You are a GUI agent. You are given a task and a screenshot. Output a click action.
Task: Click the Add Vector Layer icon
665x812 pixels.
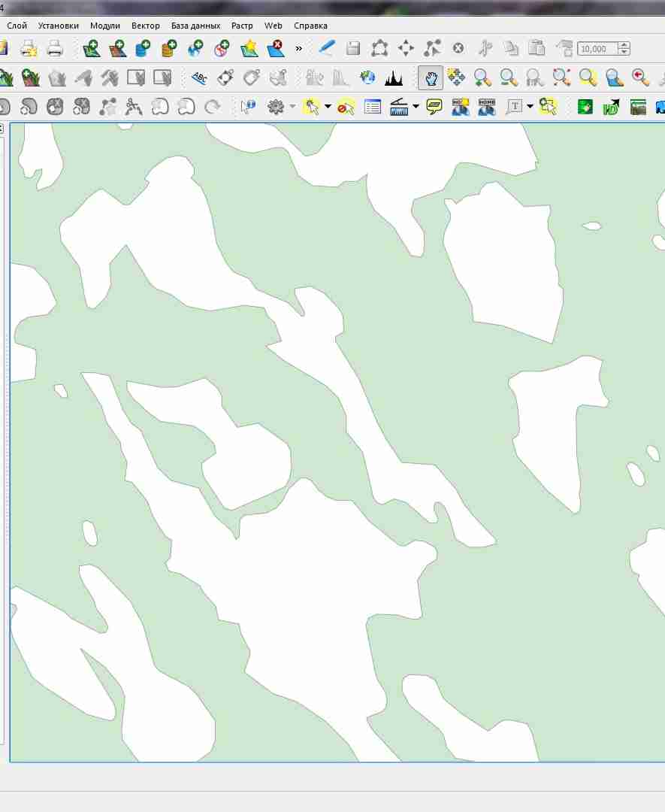(x=92, y=49)
